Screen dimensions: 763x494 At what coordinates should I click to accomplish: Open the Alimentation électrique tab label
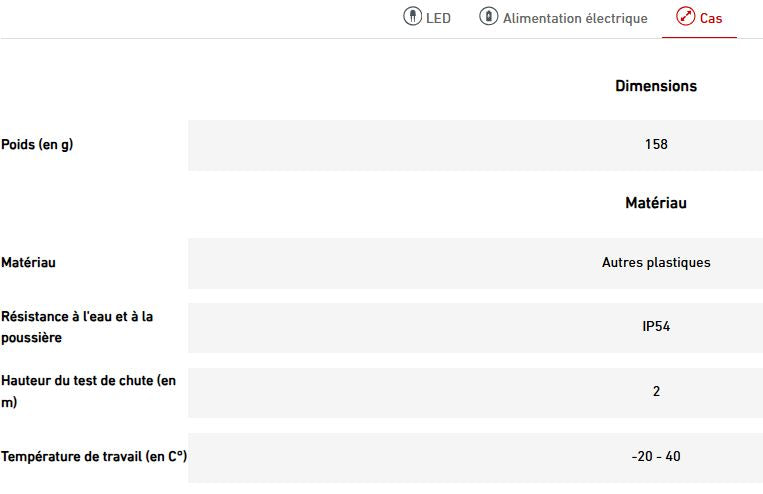click(575, 18)
